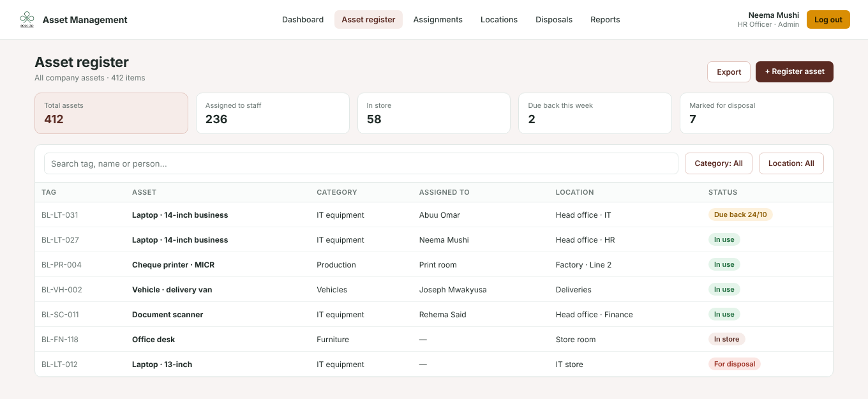Screen dimensions: 868x399
Task: Click In use badge for Document scanner
Action: click(724, 315)
